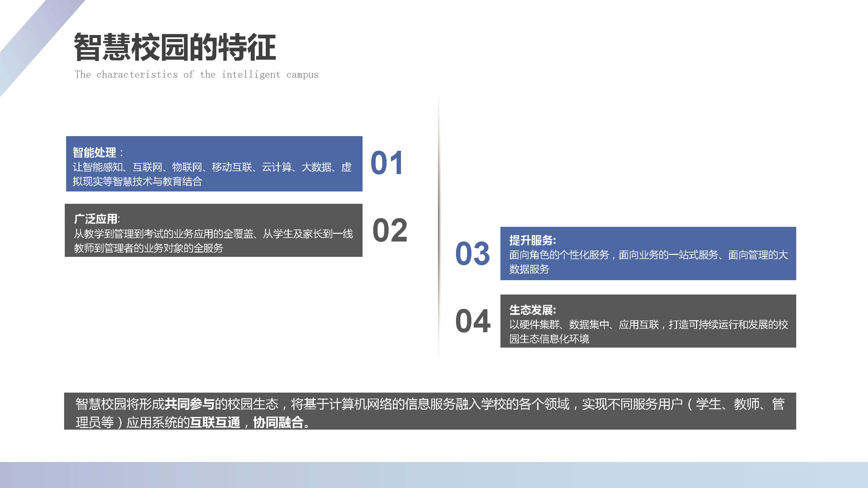
Task: Click the bold phrase 共同参与 in the bottom banner
Action: (189, 404)
